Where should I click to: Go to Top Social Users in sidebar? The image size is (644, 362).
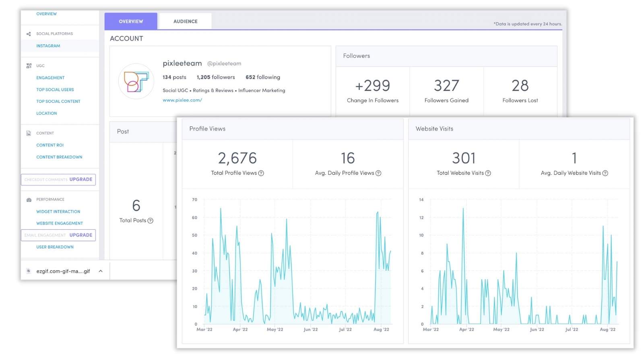tap(55, 90)
